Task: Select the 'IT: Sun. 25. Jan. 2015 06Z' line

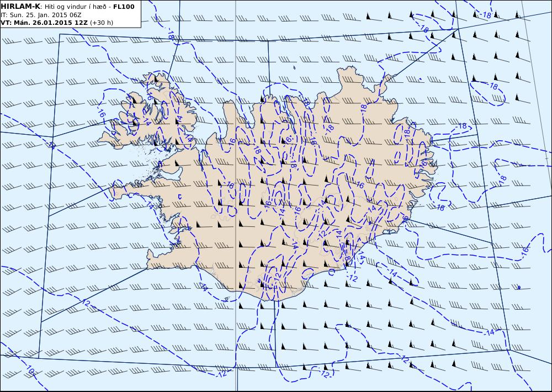Action: click(x=41, y=15)
